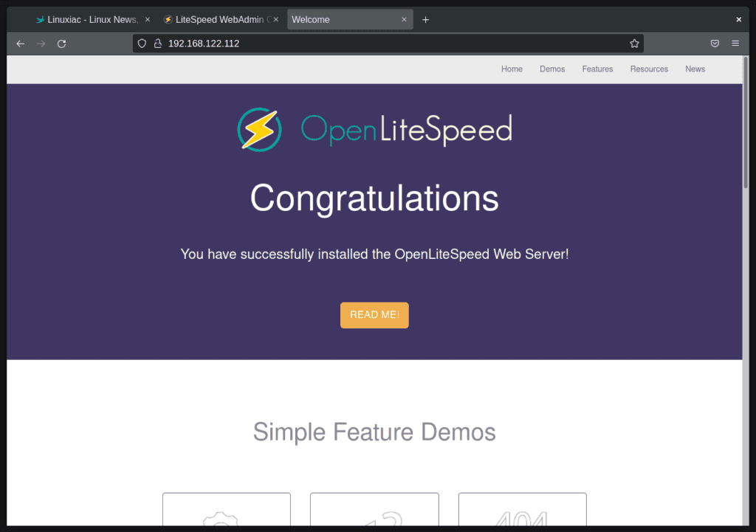Viewport: 756px width, 532px height.
Task: Bookmark the page with the star icon
Action: pos(634,44)
